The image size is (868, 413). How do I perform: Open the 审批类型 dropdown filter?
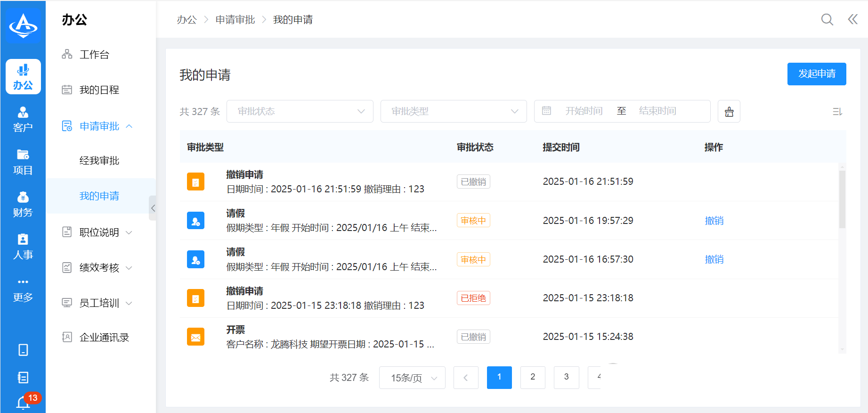pyautogui.click(x=453, y=111)
